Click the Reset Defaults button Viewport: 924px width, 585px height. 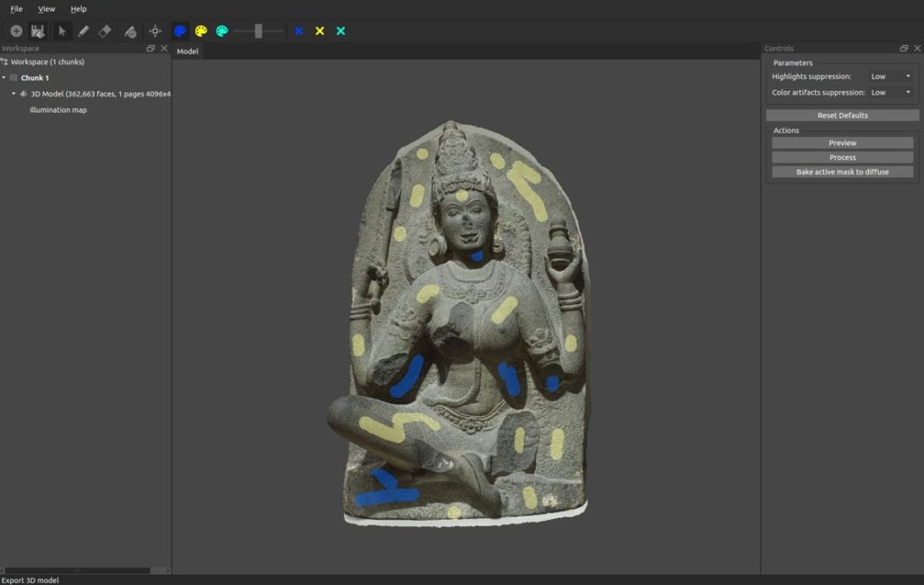pos(842,116)
